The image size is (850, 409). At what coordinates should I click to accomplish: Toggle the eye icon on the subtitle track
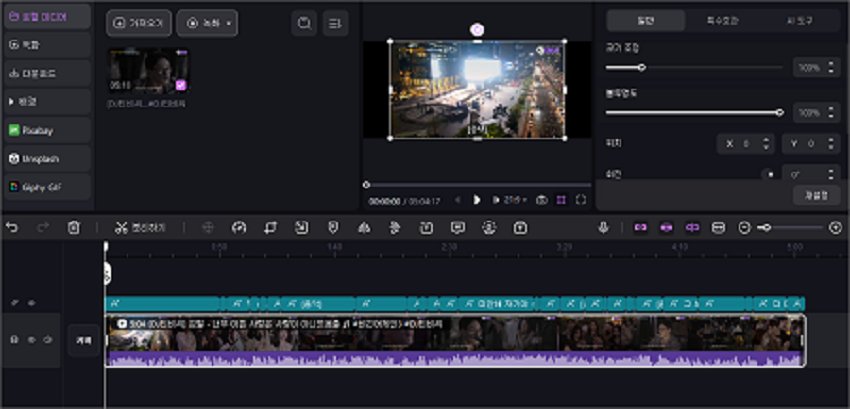point(31,303)
